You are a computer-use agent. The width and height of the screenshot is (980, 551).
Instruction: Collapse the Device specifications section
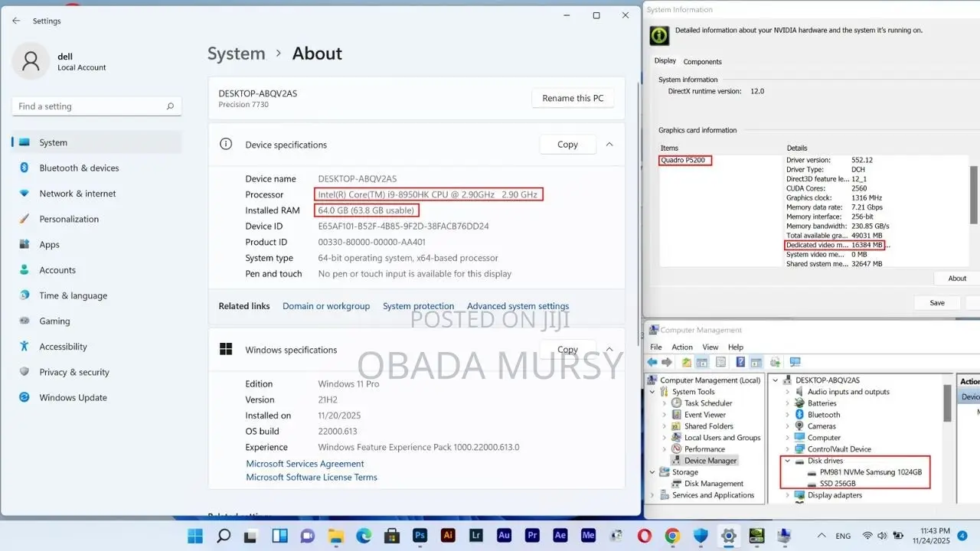(x=609, y=144)
